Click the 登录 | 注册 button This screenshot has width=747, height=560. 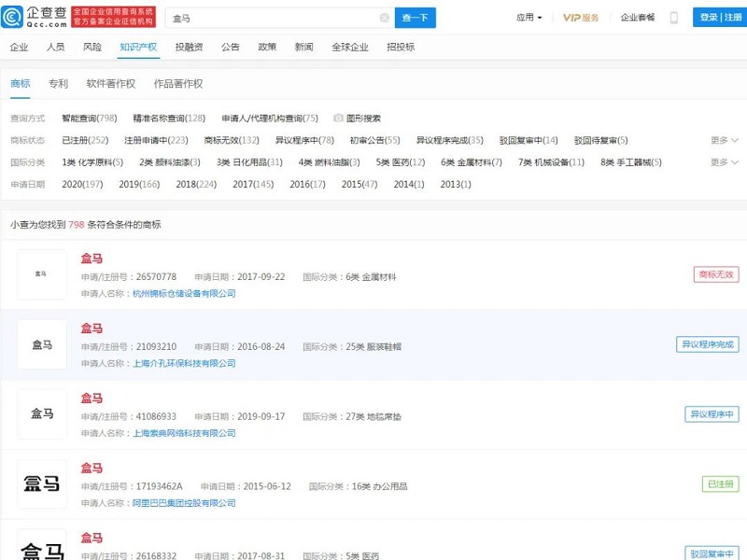tap(720, 18)
